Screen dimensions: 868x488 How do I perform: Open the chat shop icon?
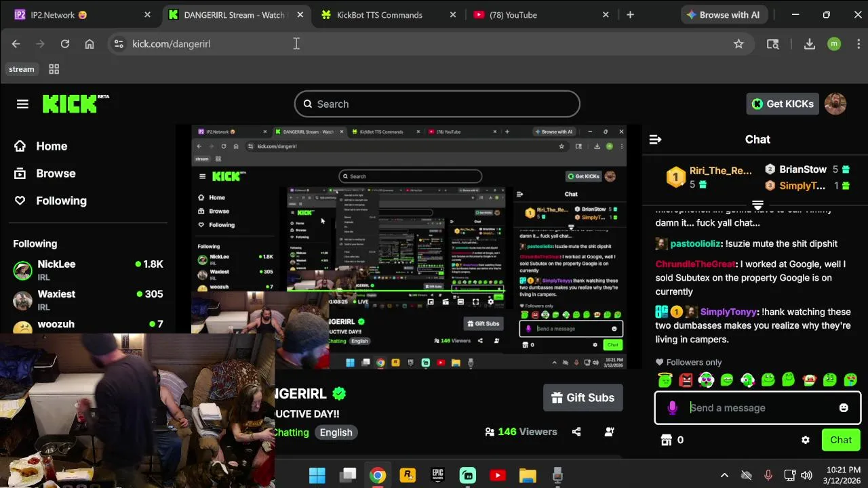click(x=666, y=440)
